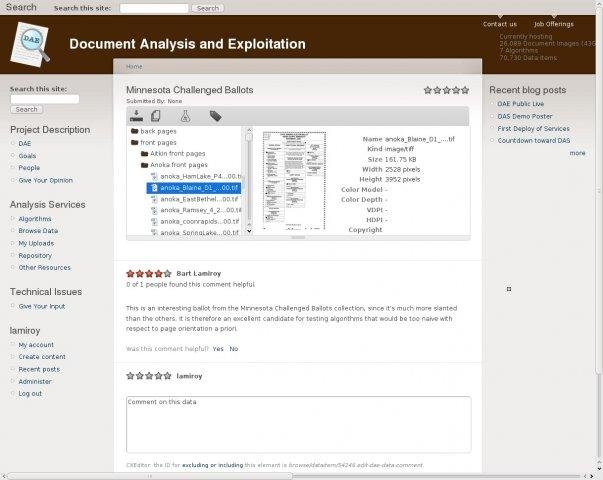
Task: Select file anoka_Ramsey_4_2...00.tif
Action: point(201,210)
